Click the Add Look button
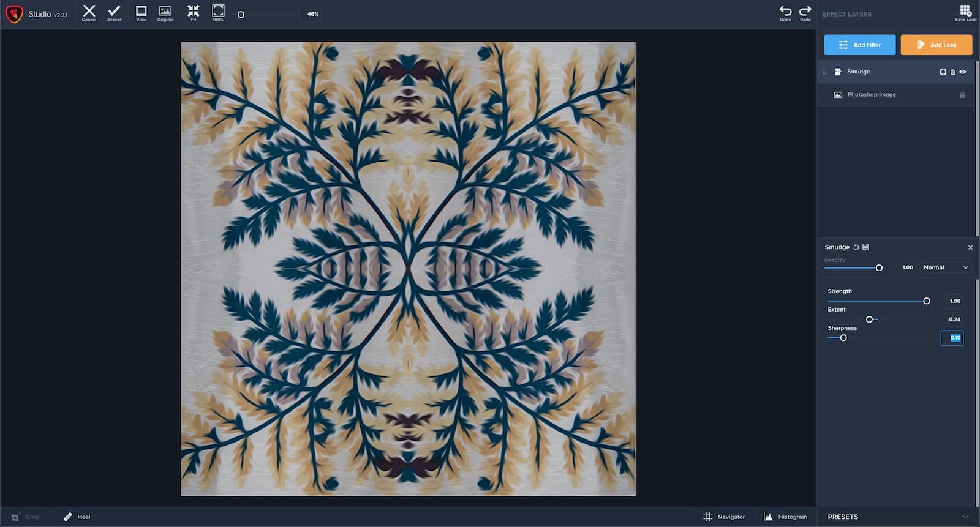This screenshot has height=527, width=980. [936, 45]
